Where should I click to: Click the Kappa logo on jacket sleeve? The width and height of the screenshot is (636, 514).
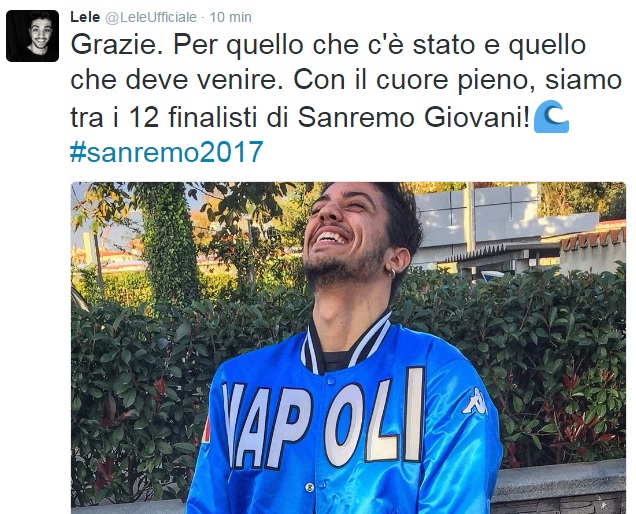[475, 401]
